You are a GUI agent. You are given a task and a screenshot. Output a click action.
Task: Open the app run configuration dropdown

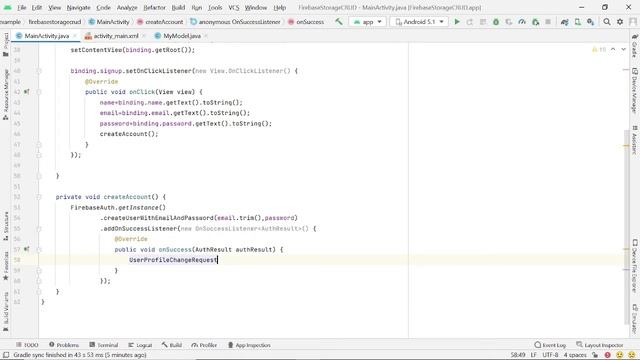click(368, 22)
